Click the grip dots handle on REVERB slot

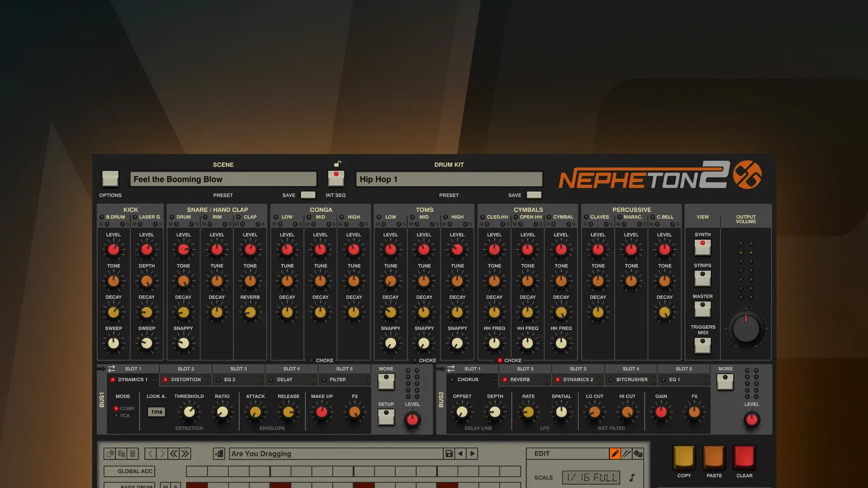[x=547, y=380]
